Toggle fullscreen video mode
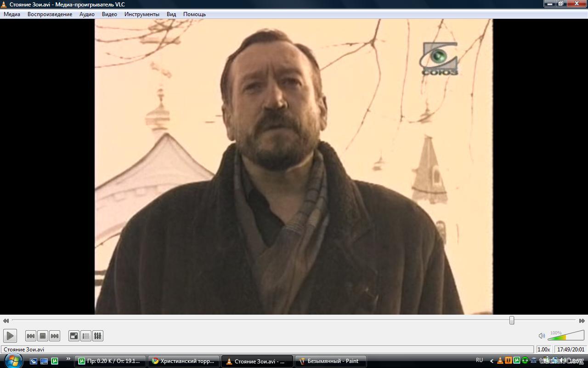588x368 pixels. point(74,336)
